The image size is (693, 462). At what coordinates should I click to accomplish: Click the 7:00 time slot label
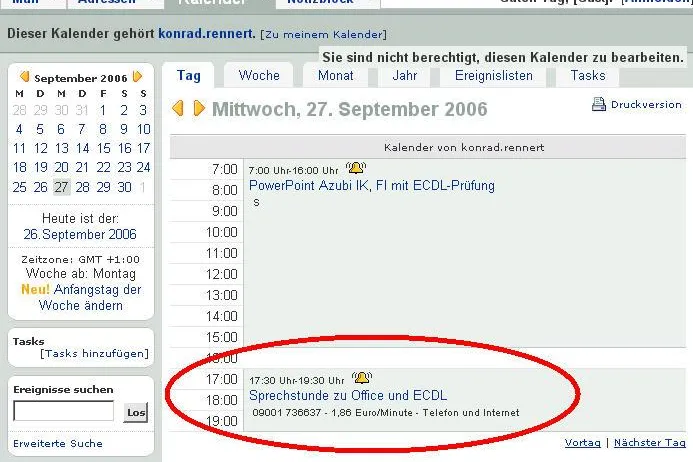(x=225, y=169)
